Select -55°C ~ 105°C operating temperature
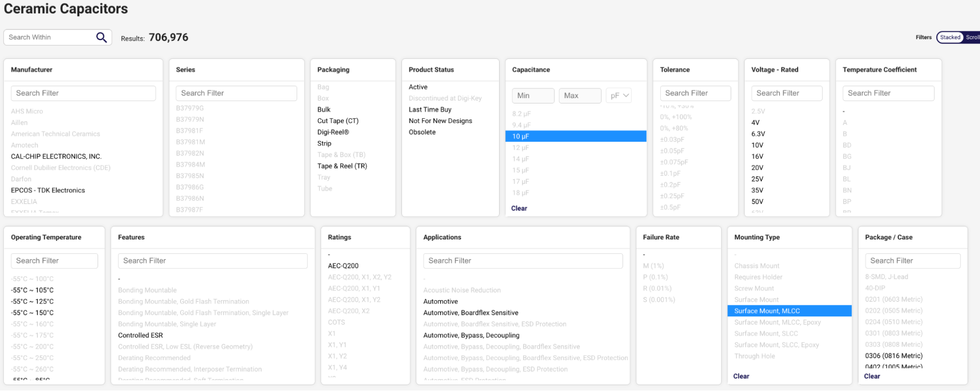Image resolution: width=980 pixels, height=391 pixels. pyautogui.click(x=32, y=290)
